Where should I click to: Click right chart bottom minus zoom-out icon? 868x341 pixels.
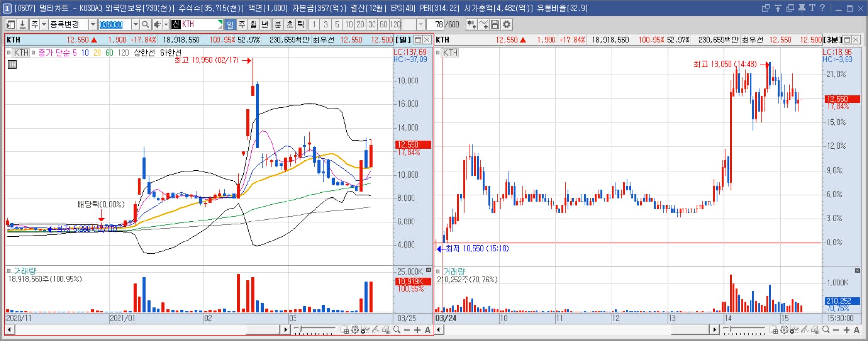pos(836,330)
